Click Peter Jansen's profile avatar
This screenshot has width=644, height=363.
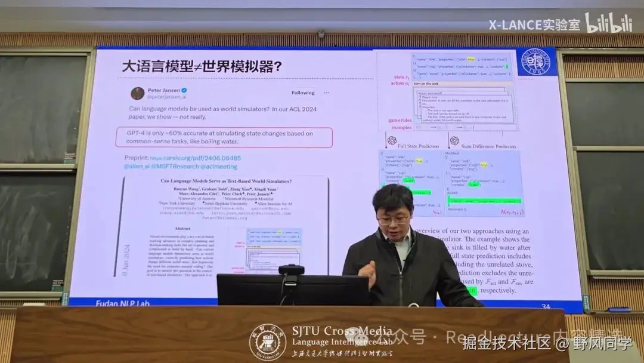click(x=138, y=93)
